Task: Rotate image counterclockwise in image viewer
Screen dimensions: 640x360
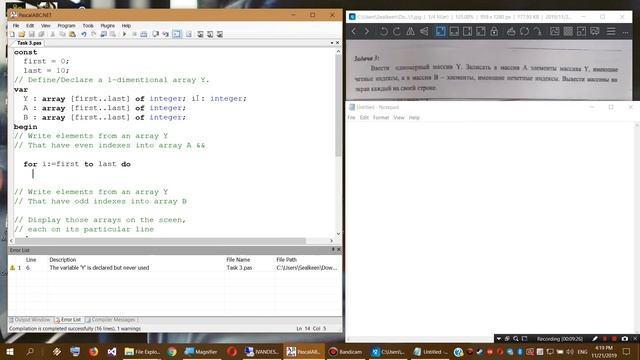Action: [x=384, y=31]
